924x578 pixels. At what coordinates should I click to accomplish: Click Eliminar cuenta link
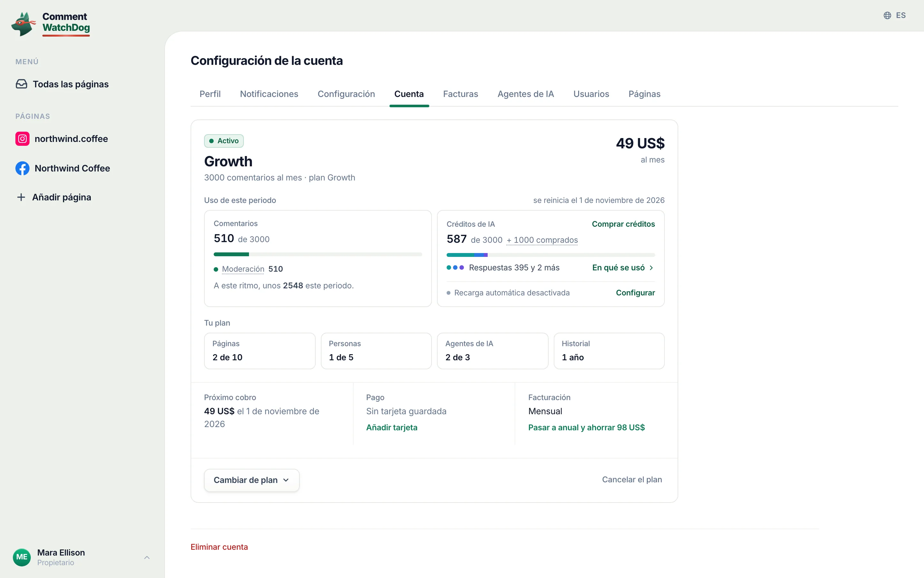tap(219, 547)
